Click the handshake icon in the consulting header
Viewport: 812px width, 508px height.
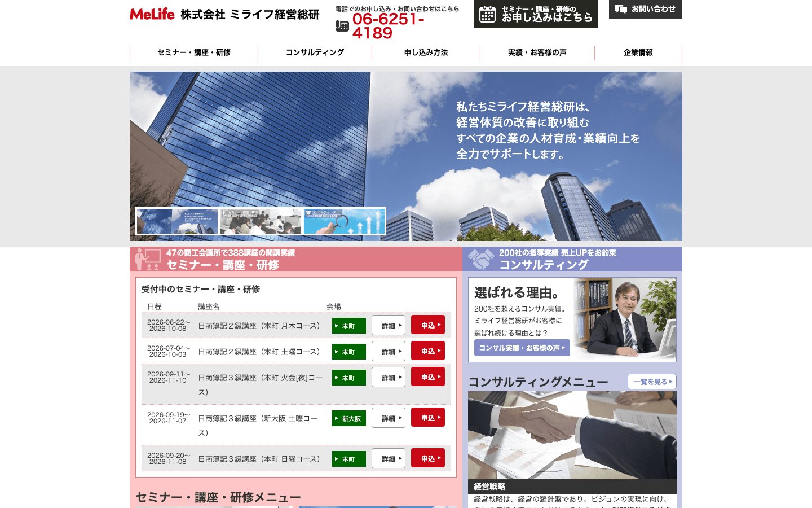(481, 259)
